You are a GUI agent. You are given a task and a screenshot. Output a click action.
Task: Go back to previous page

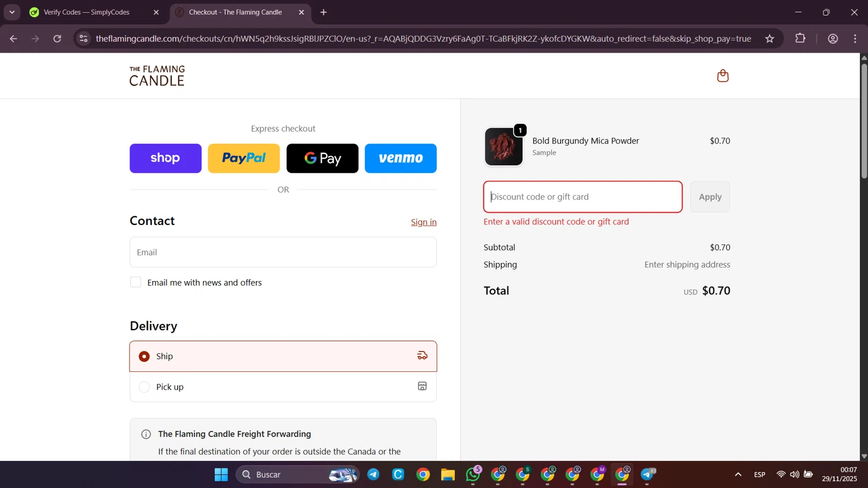[13, 39]
